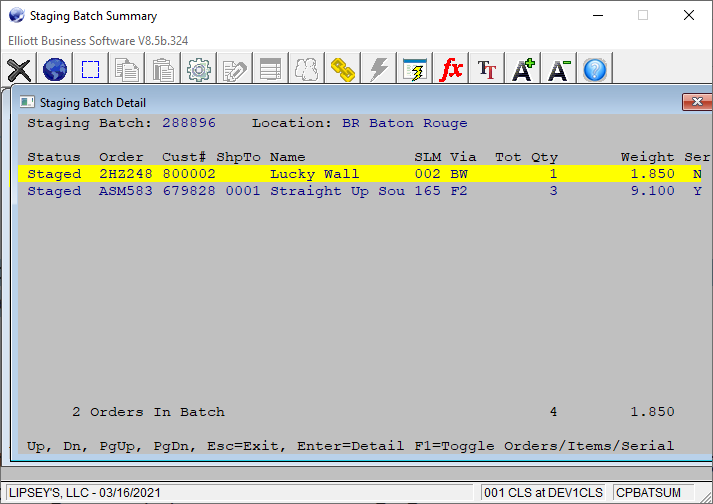Image resolution: width=713 pixels, height=504 pixels.
Task: Click customer number 800002
Action: coord(189,174)
